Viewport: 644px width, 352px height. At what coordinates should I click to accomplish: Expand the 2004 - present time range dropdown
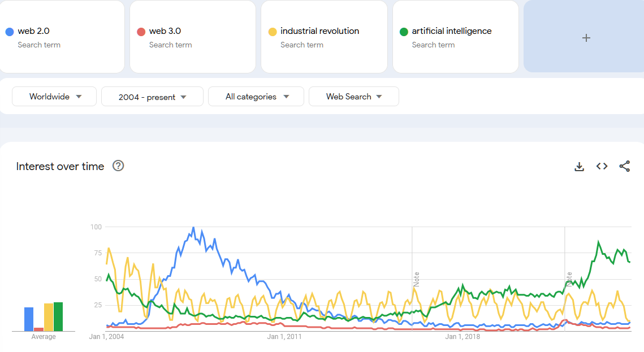point(152,97)
